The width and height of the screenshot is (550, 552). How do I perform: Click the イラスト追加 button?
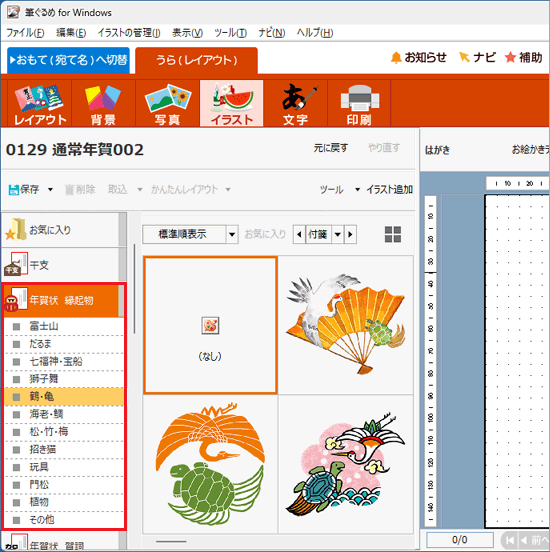(389, 190)
